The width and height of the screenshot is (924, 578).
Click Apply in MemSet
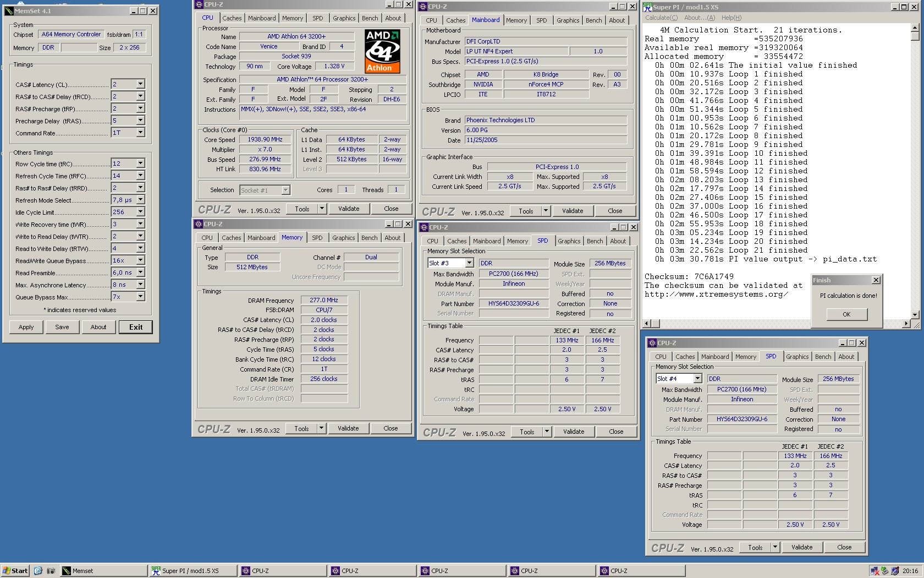26,327
